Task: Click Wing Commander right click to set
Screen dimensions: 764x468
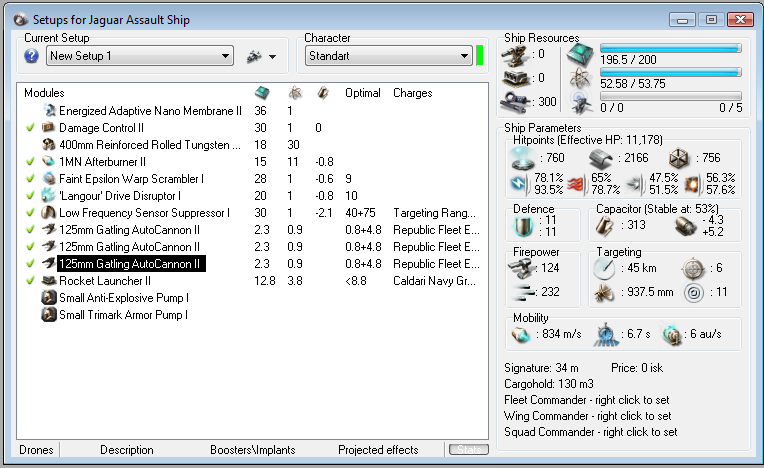Action: (588, 416)
